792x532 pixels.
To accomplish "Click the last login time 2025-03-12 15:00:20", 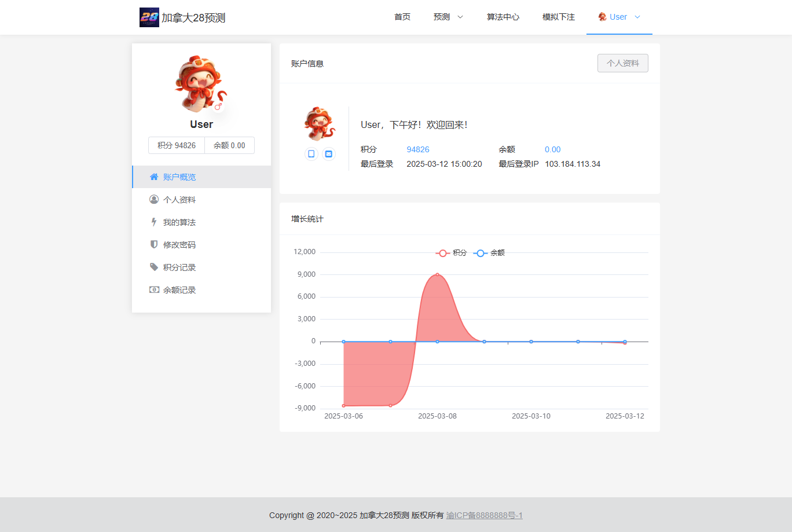I will click(x=444, y=164).
